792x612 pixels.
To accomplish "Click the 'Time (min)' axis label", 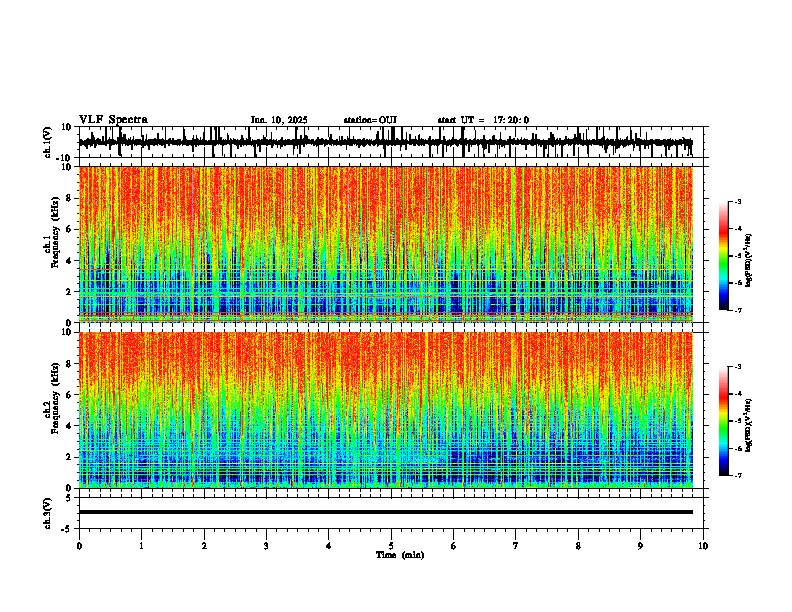I will point(400,555).
